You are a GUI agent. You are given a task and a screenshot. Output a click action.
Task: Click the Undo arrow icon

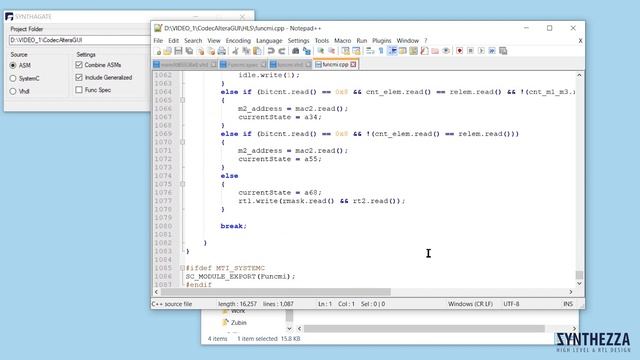click(271, 51)
